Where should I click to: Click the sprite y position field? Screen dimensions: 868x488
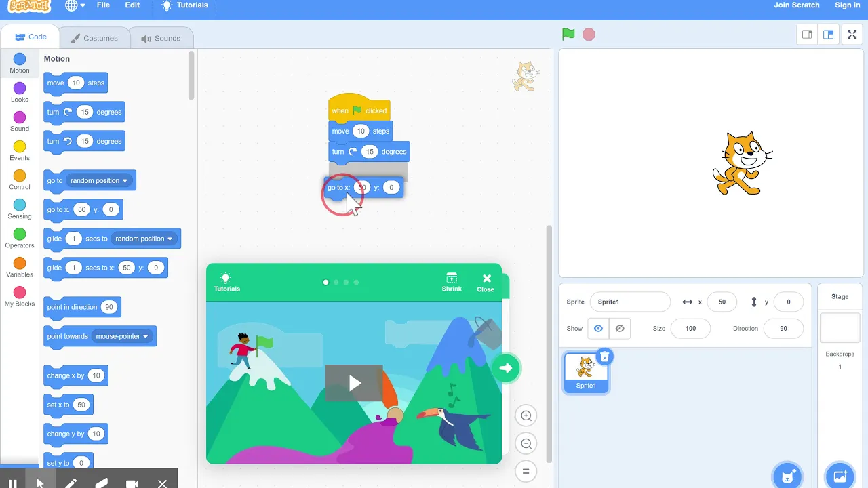pos(788,302)
